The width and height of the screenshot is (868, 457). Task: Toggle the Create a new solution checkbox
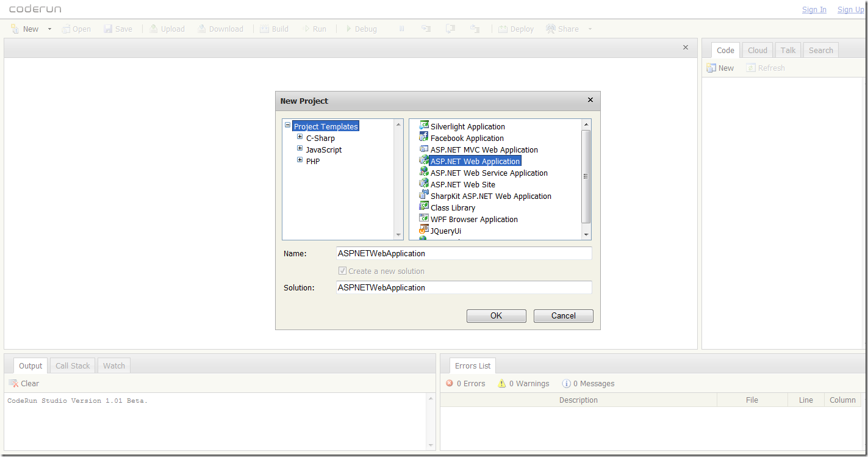(343, 271)
